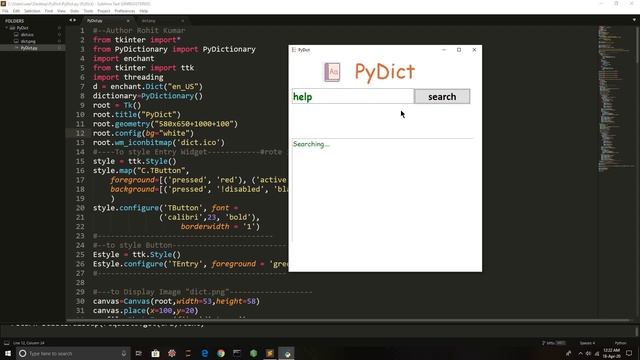Screen dimensions: 640x360
Task: Click the Sublime Text minimap
Action: (616, 98)
